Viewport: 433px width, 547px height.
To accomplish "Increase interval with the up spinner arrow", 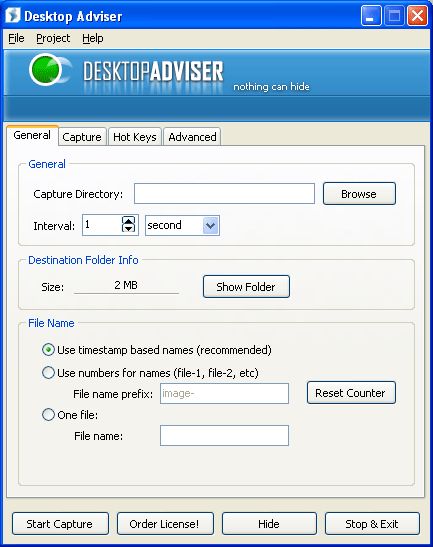I will (128, 220).
